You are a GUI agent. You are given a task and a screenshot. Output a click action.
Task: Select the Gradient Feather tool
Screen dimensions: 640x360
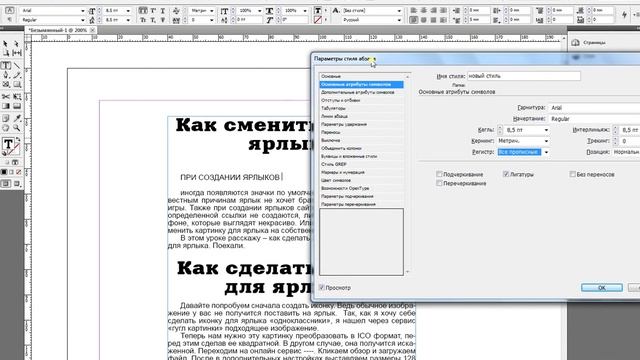tap(17, 106)
